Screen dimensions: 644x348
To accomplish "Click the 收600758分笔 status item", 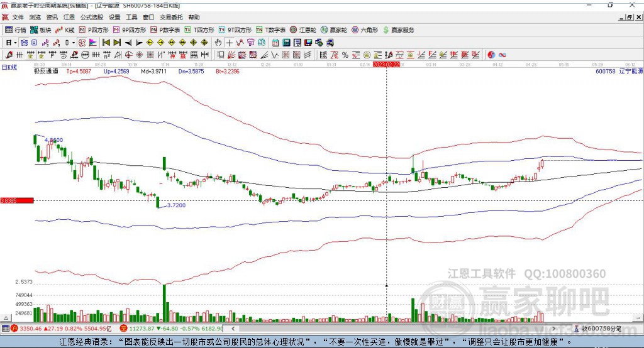I will 597,329.
